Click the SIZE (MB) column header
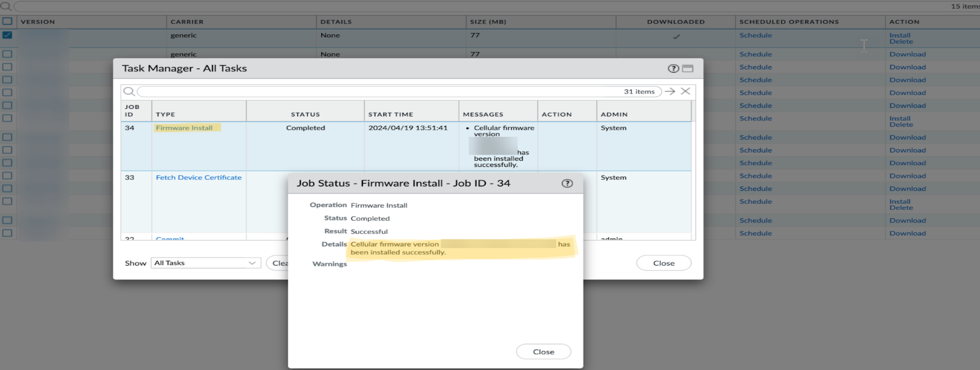980x370 pixels. (488, 22)
